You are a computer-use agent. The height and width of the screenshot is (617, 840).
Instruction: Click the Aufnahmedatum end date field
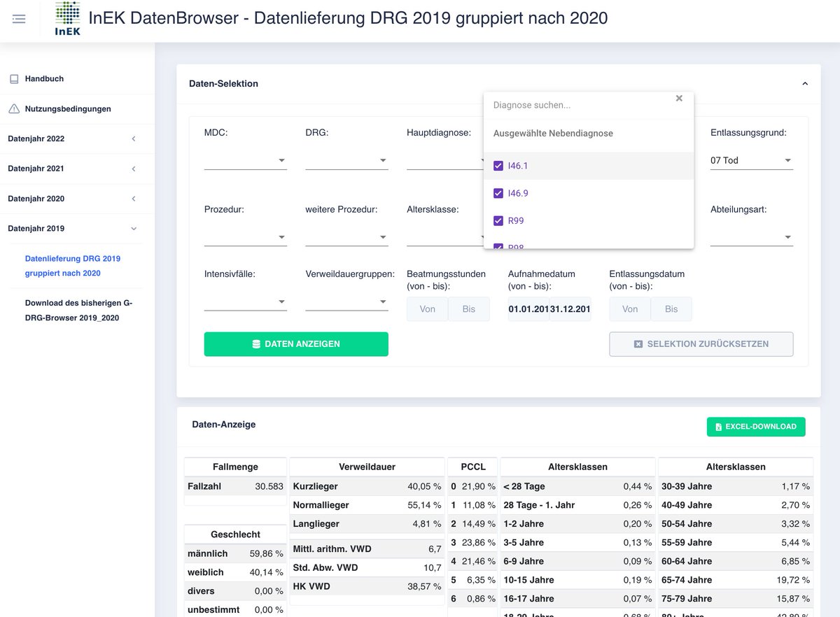570,309
